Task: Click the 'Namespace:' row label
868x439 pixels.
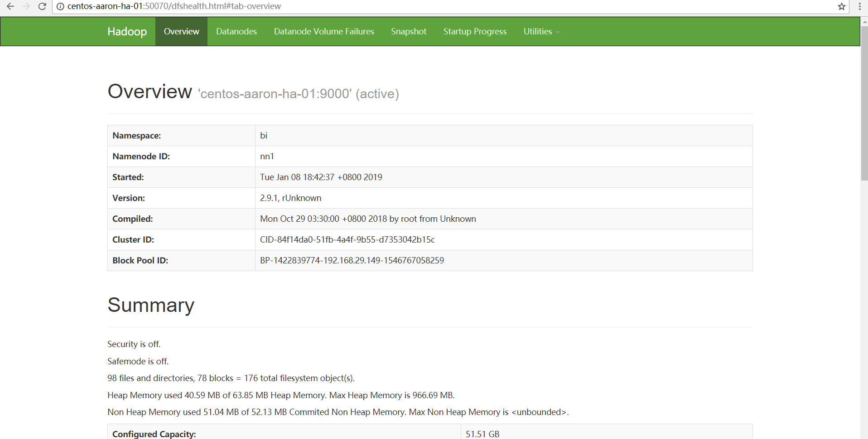Action: coord(137,135)
